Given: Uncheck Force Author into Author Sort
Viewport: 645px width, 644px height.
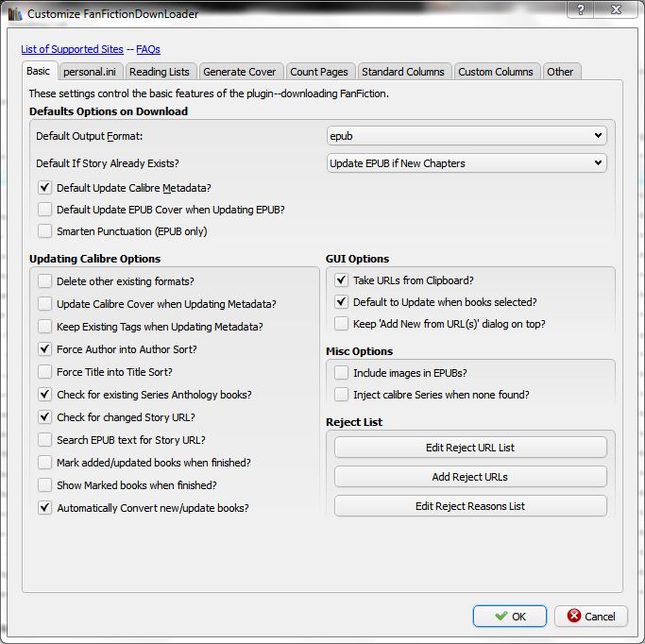Looking at the screenshot, I should point(44,349).
